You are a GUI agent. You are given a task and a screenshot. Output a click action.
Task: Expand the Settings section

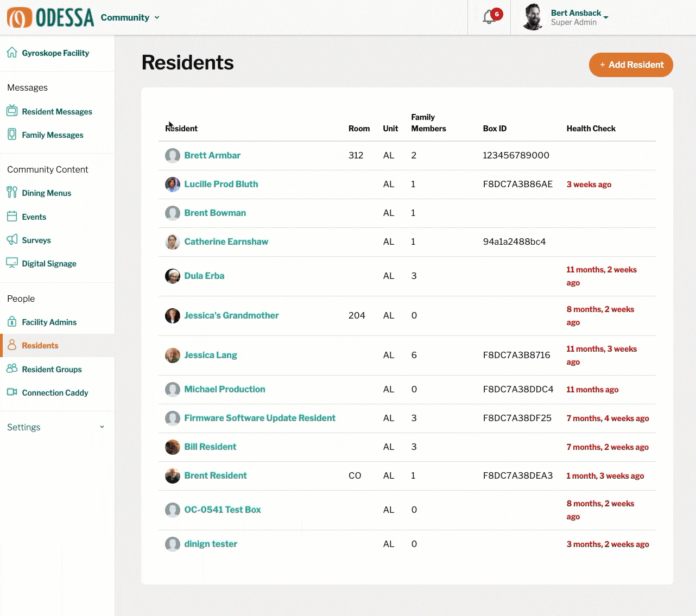[56, 427]
